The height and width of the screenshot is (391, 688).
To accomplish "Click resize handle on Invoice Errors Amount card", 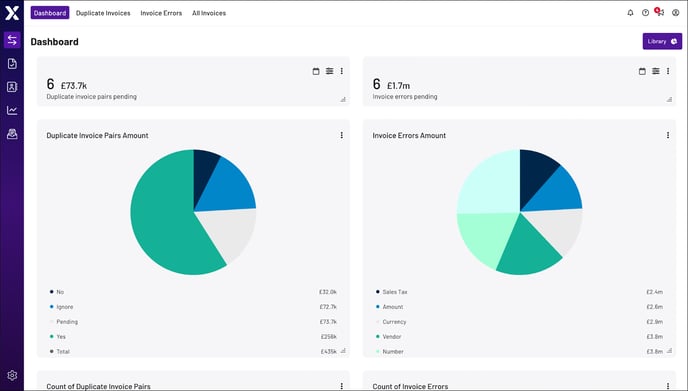I will [669, 351].
